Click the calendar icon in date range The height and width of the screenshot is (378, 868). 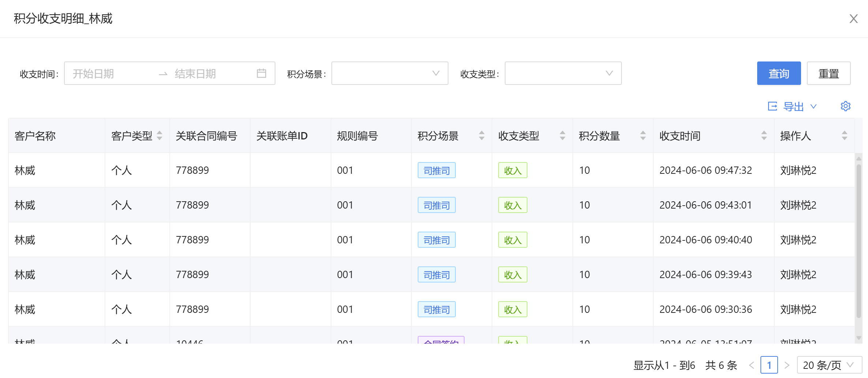[x=261, y=73]
